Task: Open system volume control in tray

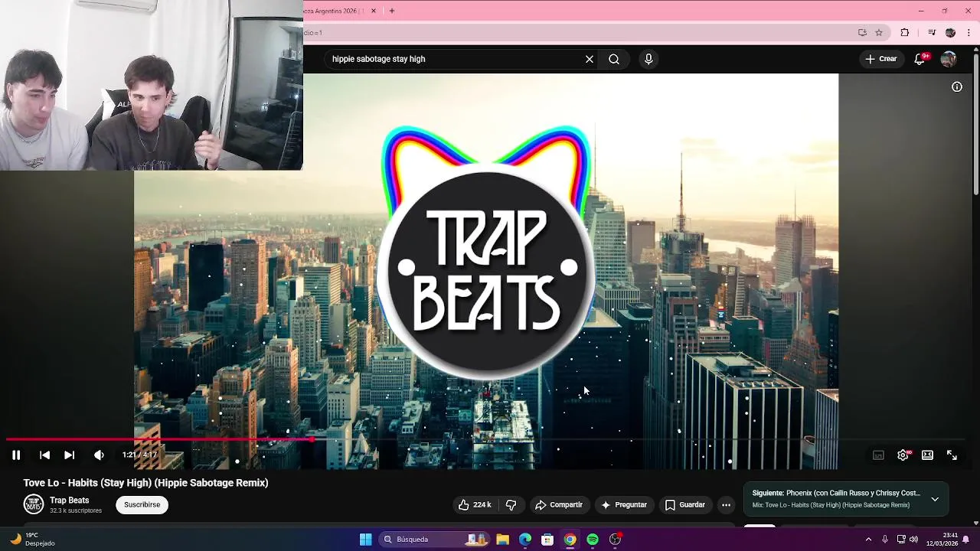Action: pyautogui.click(x=913, y=540)
